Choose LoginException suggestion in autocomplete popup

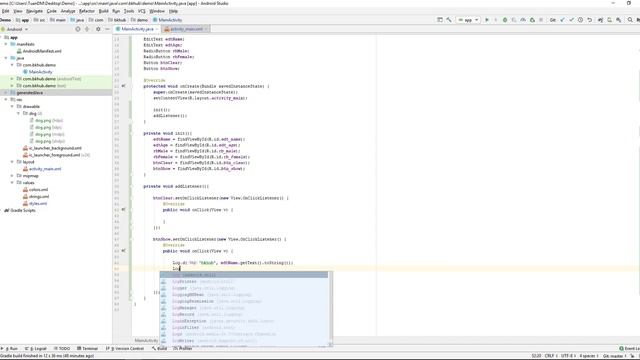(244, 321)
